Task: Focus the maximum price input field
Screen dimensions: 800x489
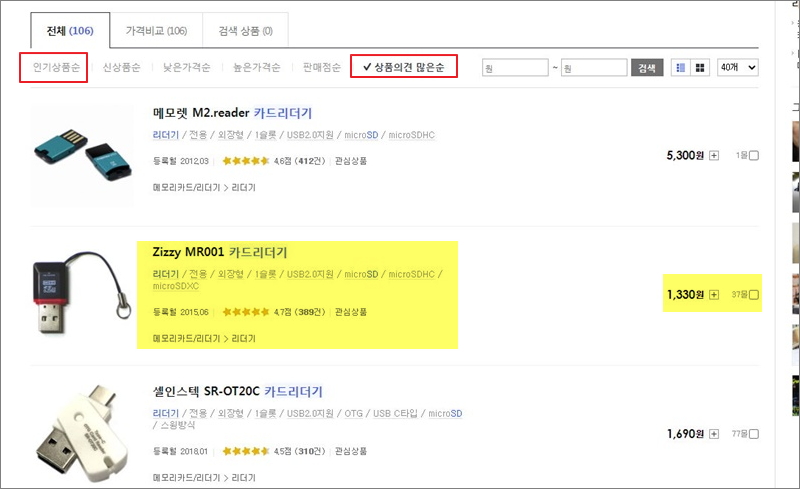Action: (x=594, y=67)
